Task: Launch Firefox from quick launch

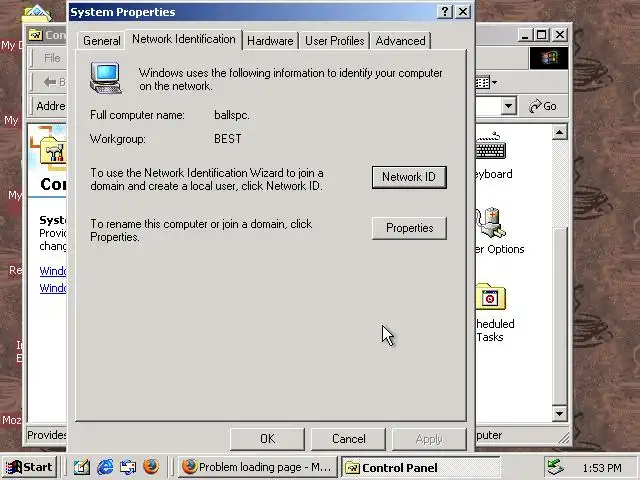Action: tap(151, 467)
